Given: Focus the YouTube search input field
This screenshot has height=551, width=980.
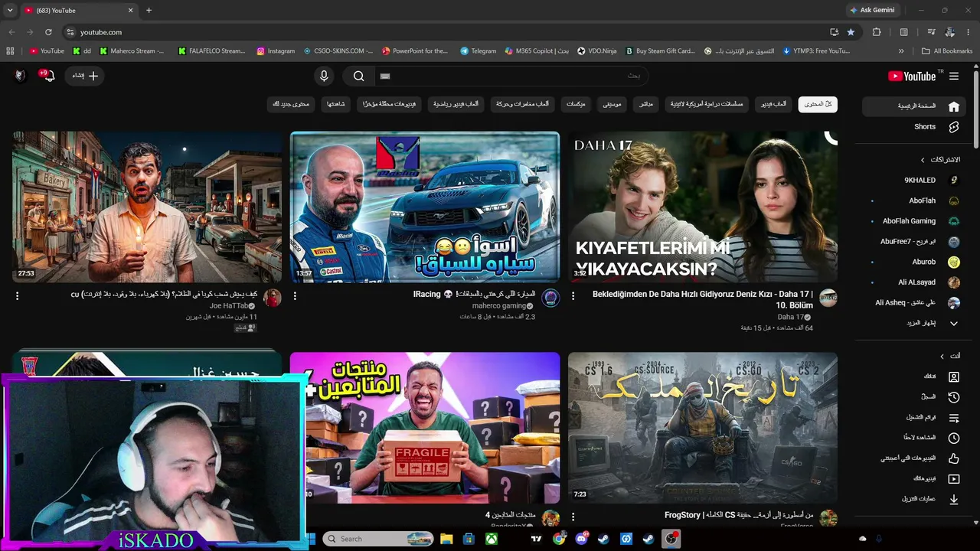Looking at the screenshot, I should tap(510, 76).
